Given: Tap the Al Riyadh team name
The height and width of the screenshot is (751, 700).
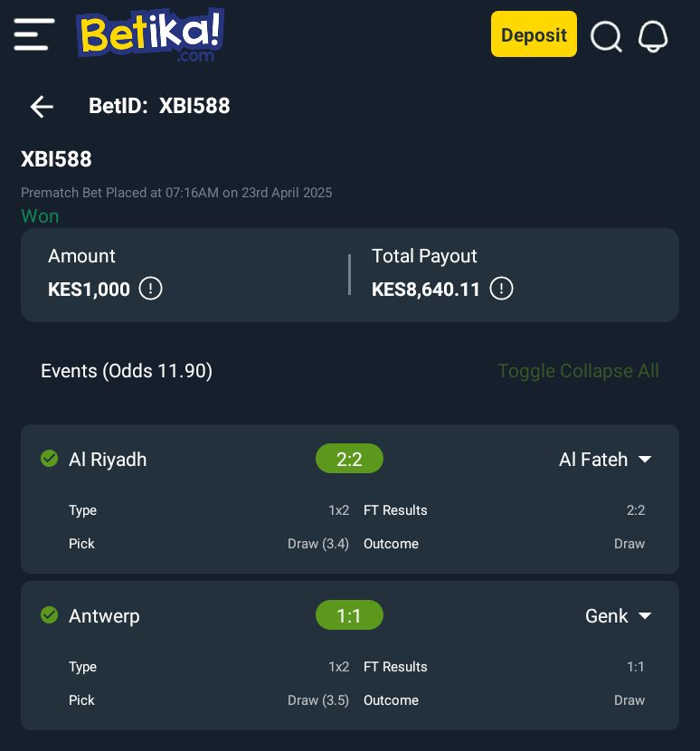Looking at the screenshot, I should pos(108,460).
